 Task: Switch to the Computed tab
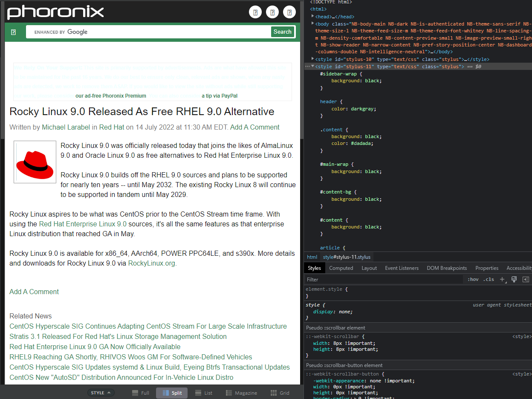pyautogui.click(x=341, y=268)
